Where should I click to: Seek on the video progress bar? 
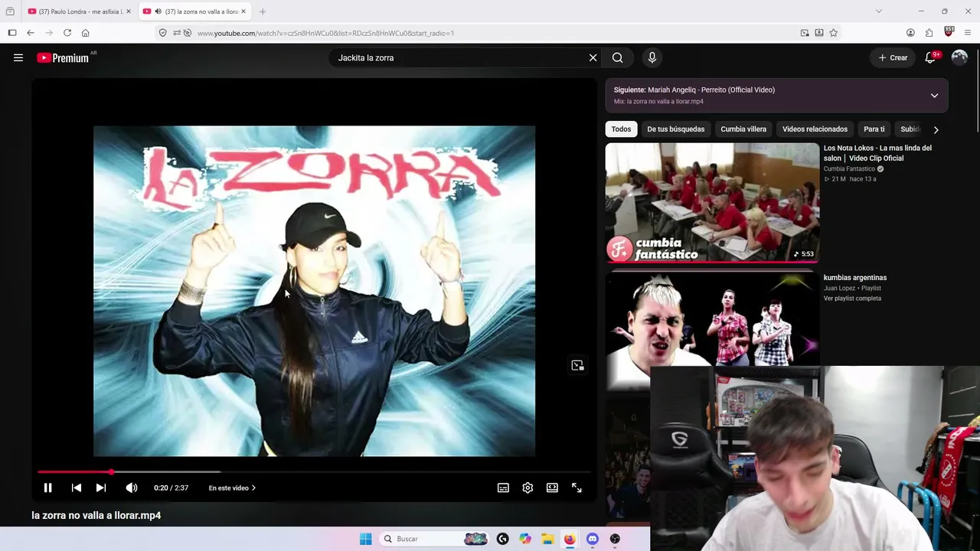coord(314,472)
